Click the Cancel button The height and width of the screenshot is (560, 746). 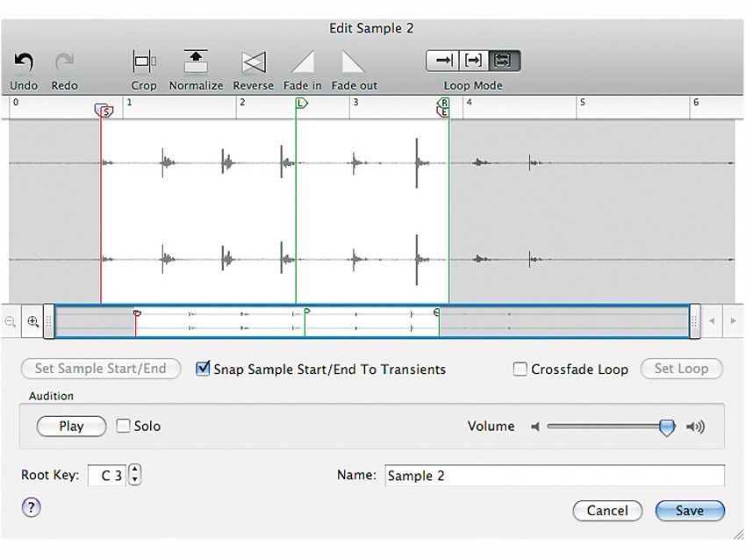[x=607, y=511]
